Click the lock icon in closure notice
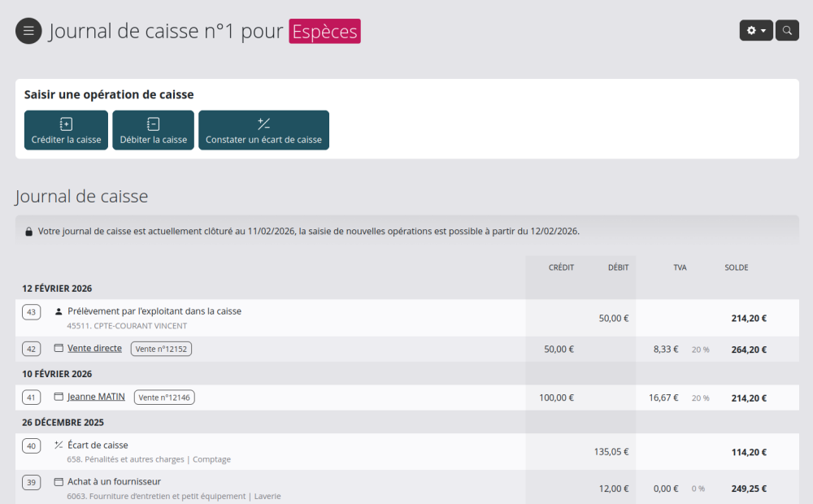The width and height of the screenshot is (813, 504). [x=29, y=232]
